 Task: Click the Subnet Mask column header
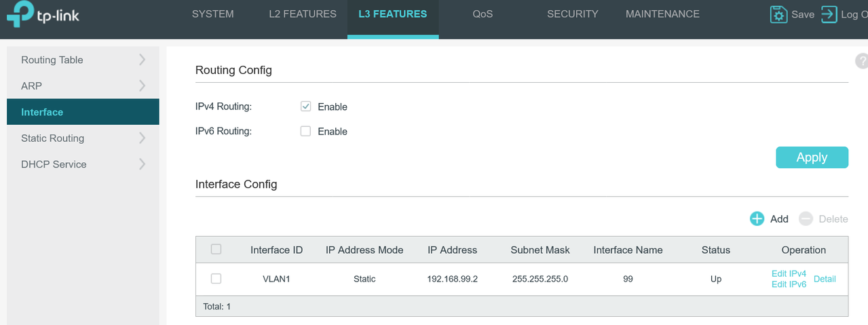tap(540, 250)
